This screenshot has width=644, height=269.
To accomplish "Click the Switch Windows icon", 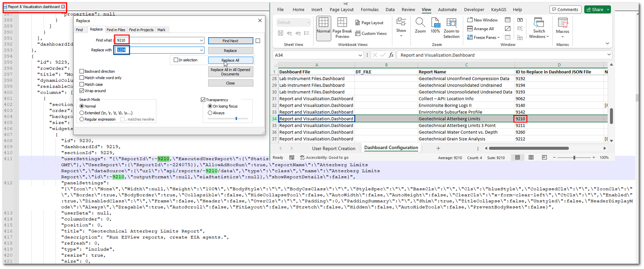I will 539,23.
